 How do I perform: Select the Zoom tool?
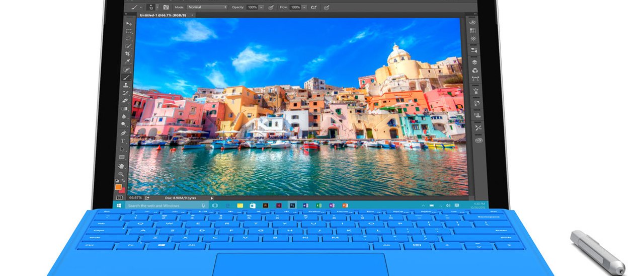tap(121, 174)
